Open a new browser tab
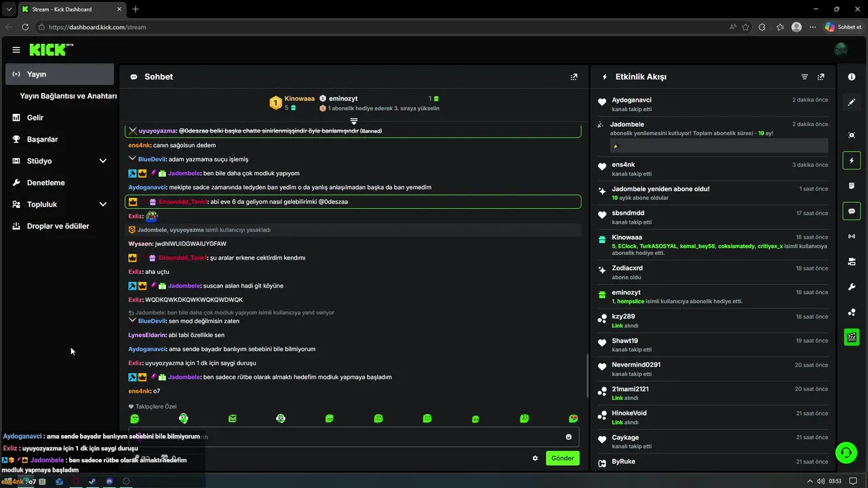 136,9
